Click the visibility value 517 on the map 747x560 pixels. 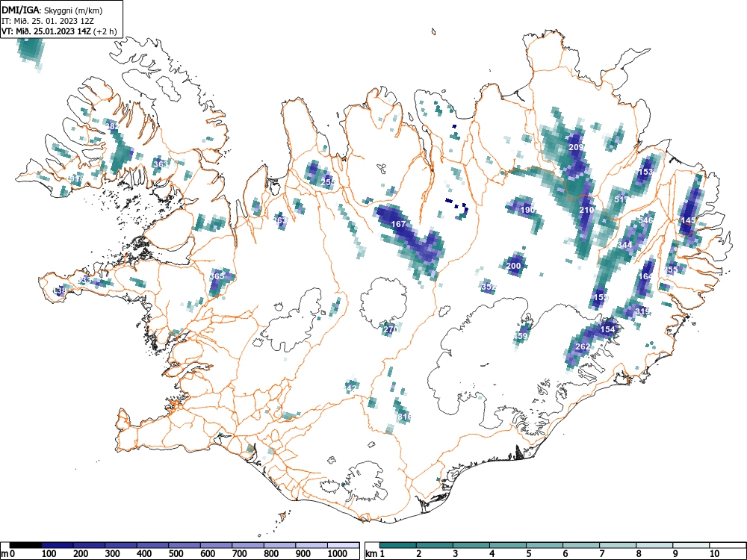622,199
